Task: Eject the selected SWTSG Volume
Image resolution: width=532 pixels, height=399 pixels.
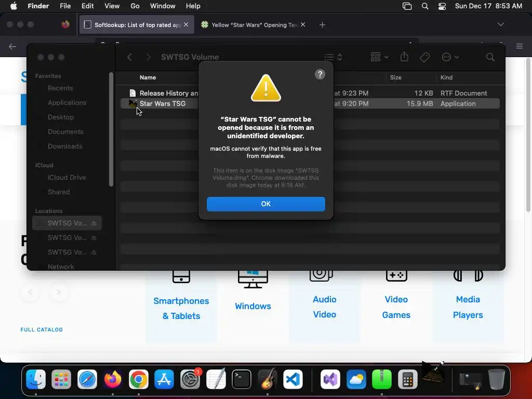Action: tap(94, 223)
